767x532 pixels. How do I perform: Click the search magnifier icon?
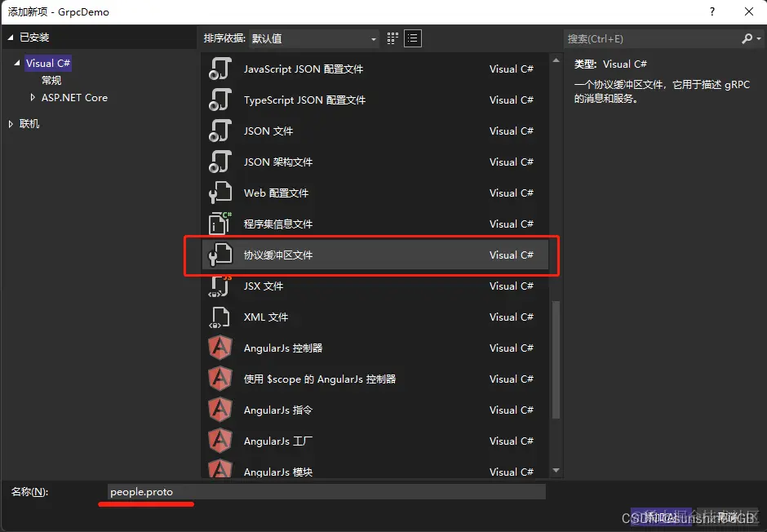pyautogui.click(x=747, y=38)
